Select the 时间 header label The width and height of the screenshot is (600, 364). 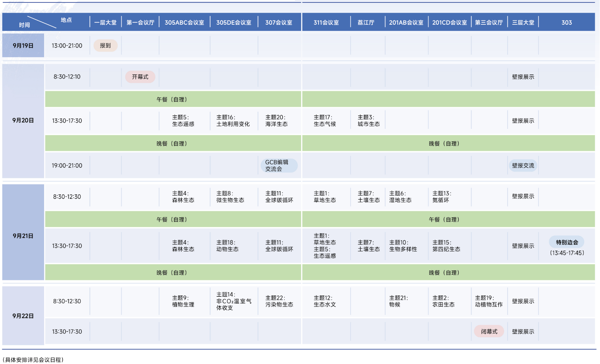click(x=24, y=25)
